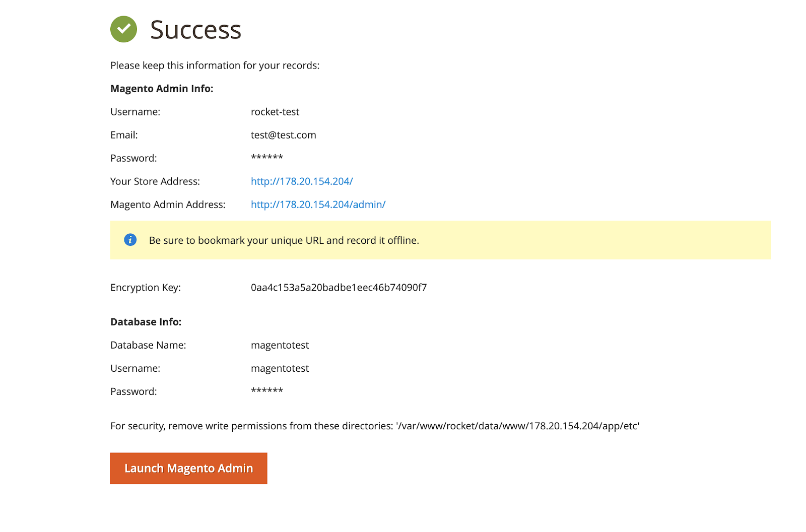
Task: Click the bookmark your unique URL notice text
Action: 284,240
